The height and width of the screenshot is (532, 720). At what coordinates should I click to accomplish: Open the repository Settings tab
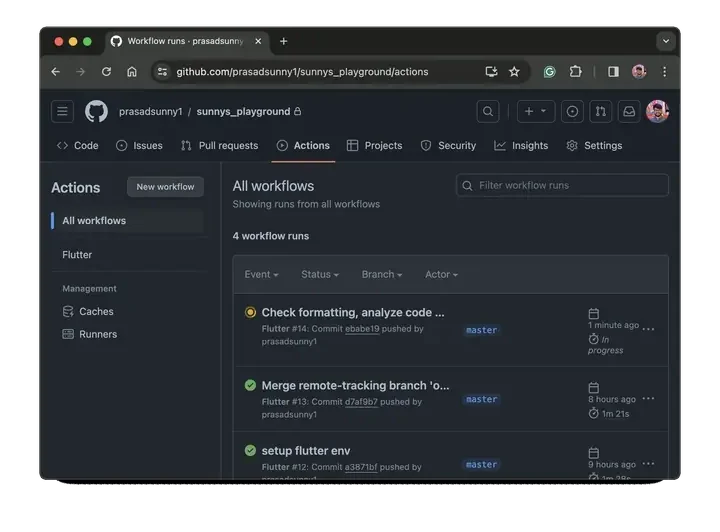[x=594, y=146]
